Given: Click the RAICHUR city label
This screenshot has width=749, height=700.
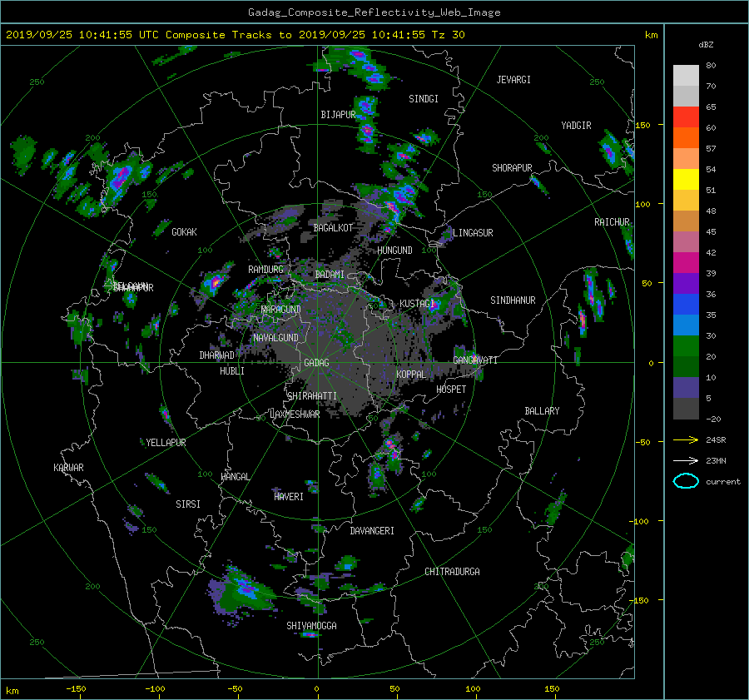Looking at the screenshot, I should (x=612, y=222).
